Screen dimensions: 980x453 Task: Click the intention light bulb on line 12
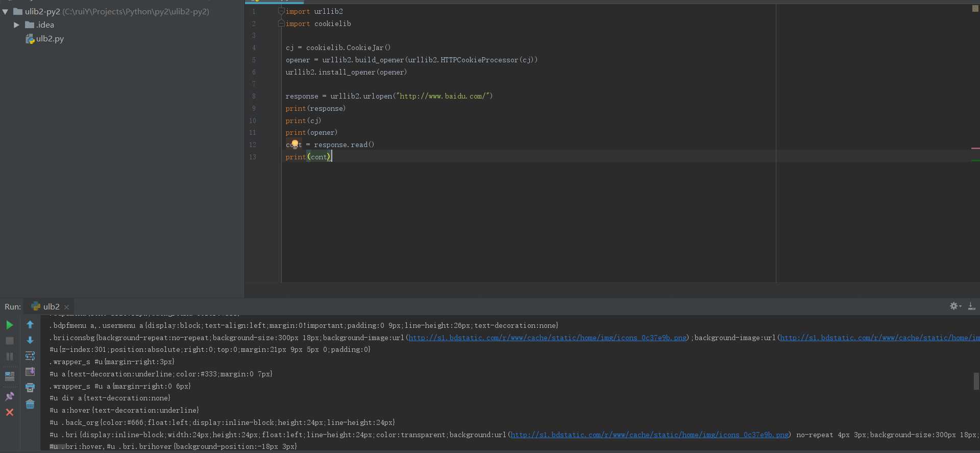pos(295,144)
